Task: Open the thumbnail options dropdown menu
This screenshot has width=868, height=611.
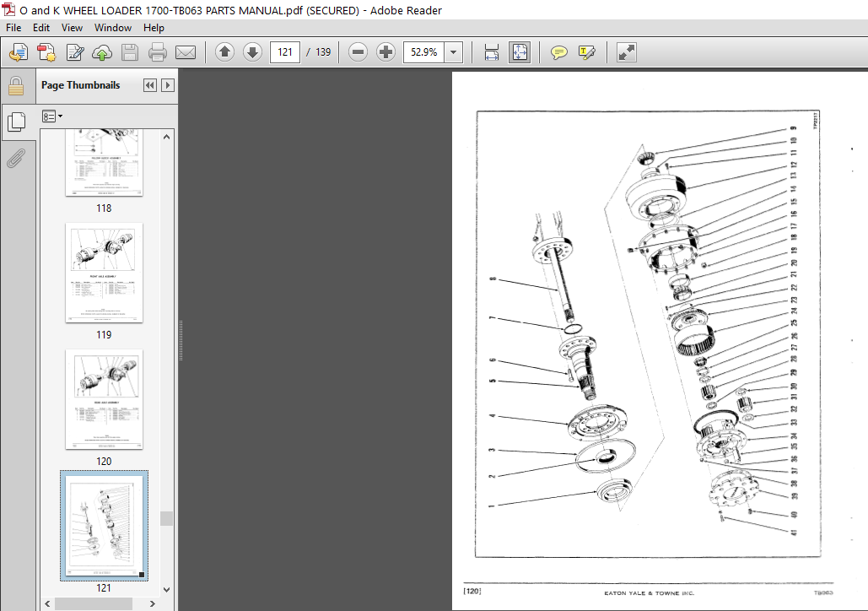Action: (52, 116)
